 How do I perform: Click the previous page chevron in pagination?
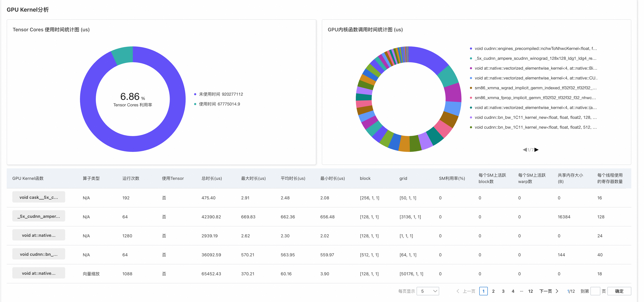458,291
